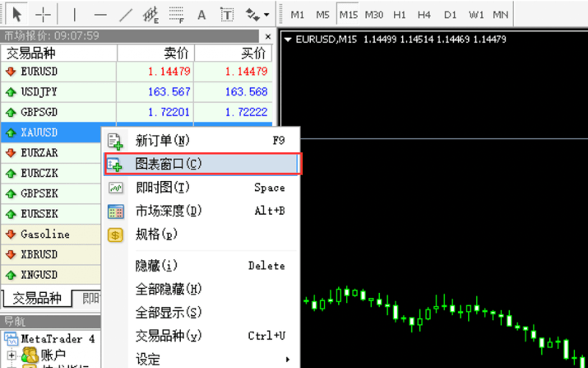Click the 买价 column header

coord(233,53)
